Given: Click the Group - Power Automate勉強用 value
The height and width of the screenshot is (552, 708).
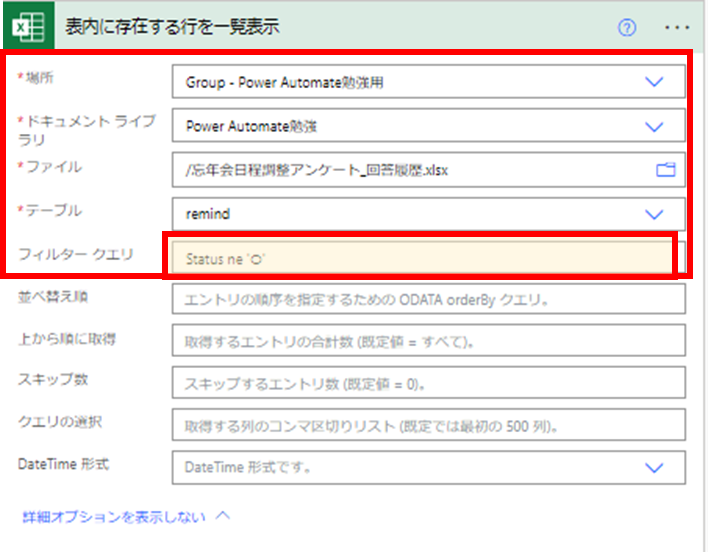Looking at the screenshot, I should 284,83.
